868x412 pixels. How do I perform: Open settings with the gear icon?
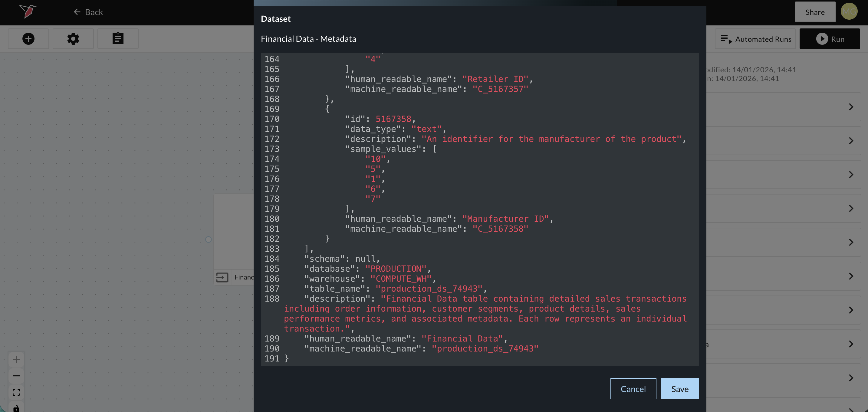click(73, 39)
